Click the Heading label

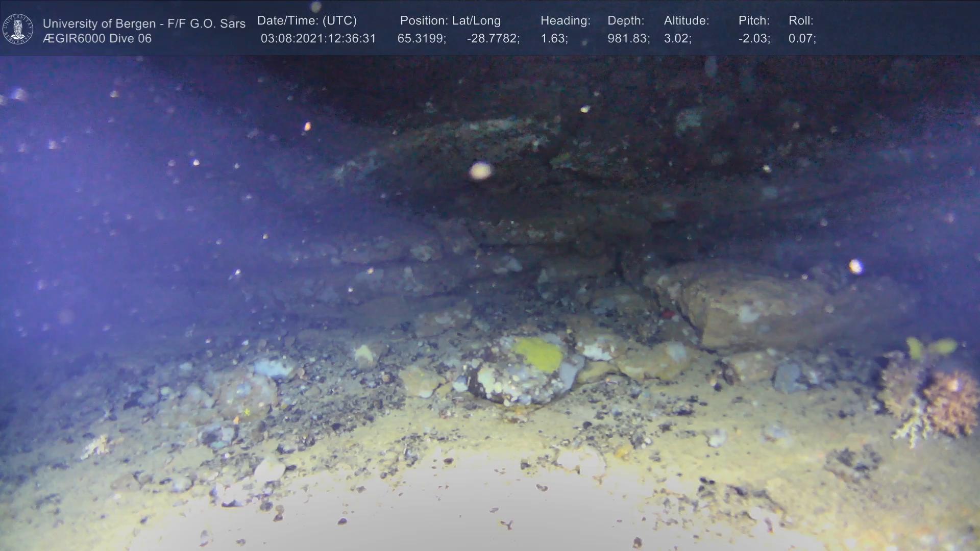point(565,21)
